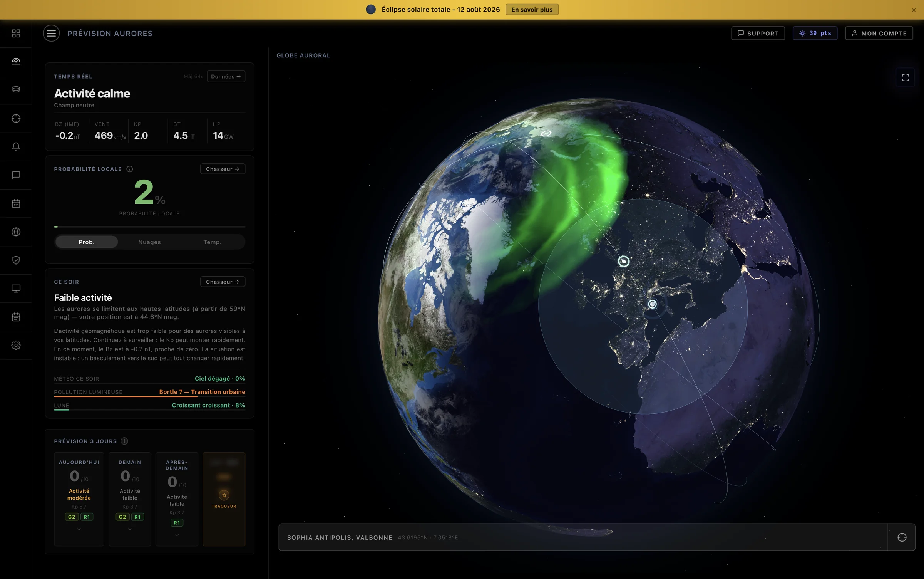Image resolution: width=924 pixels, height=579 pixels.
Task: Switch to the Nuages tab
Action: pyautogui.click(x=149, y=242)
